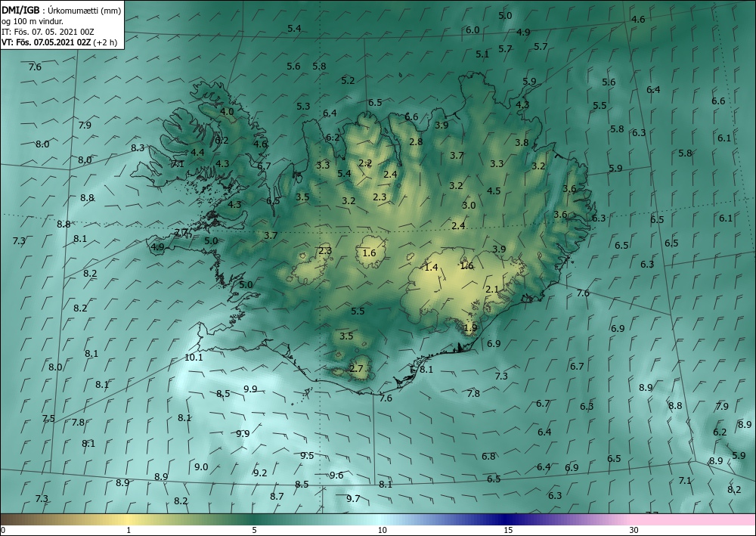Click the 9.2 precipitable water value
The height and width of the screenshot is (536, 756).
click(260, 472)
